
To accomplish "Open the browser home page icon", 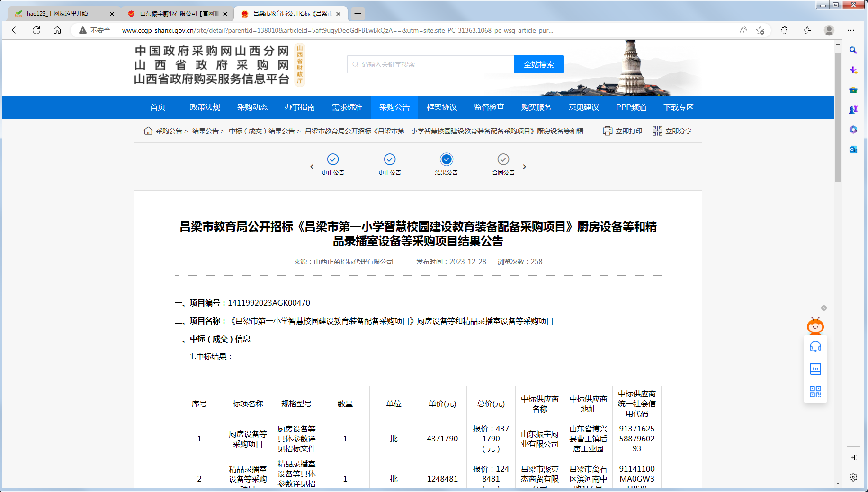I will pyautogui.click(x=57, y=30).
